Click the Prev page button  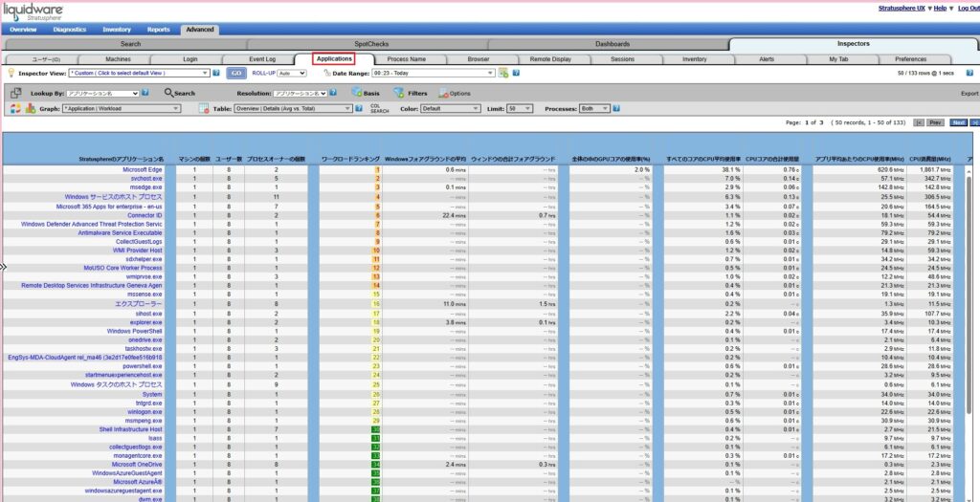pyautogui.click(x=935, y=123)
